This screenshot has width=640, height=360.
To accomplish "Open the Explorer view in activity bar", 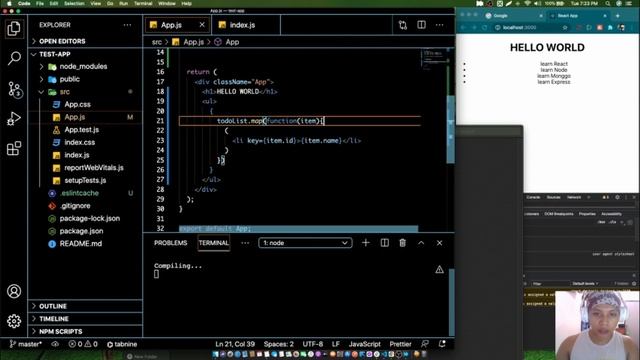I will 14,29.
